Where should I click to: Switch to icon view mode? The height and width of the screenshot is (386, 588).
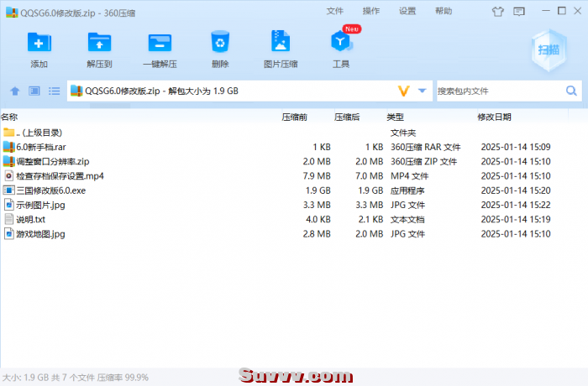[34, 91]
